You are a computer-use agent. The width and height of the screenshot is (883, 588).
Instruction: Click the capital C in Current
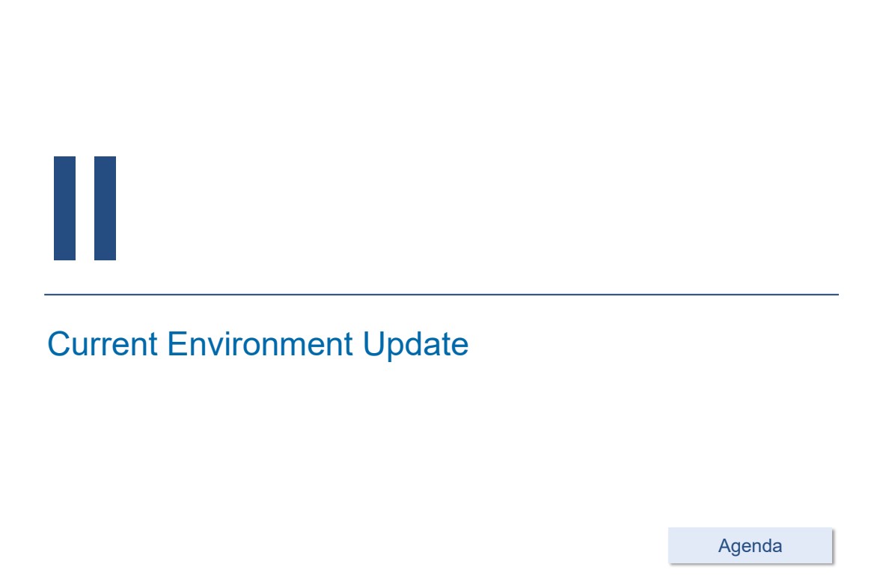coord(59,344)
